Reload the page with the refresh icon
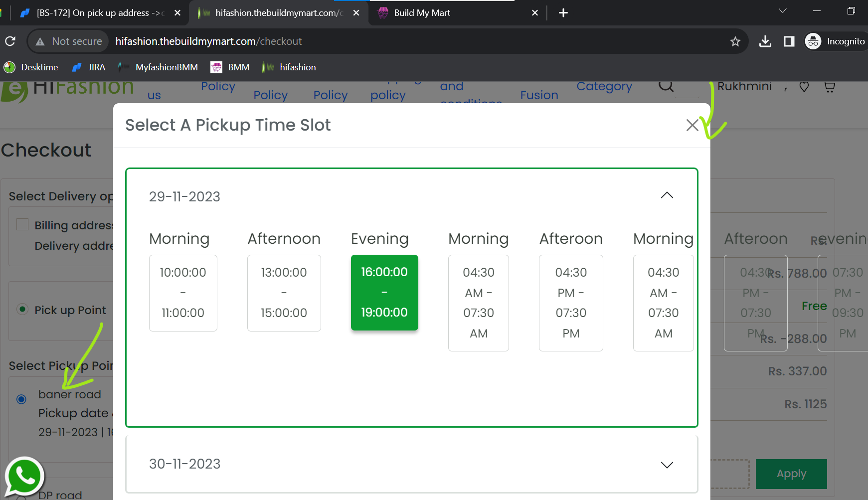The width and height of the screenshot is (868, 500). [x=10, y=41]
